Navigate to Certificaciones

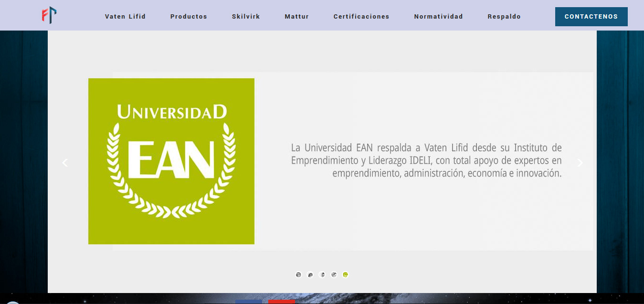361,16
